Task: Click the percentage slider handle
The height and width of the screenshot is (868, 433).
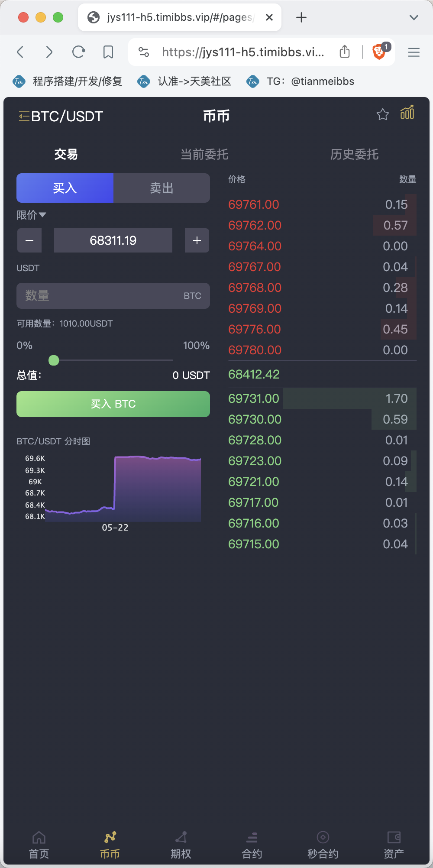Action: pyautogui.click(x=54, y=360)
